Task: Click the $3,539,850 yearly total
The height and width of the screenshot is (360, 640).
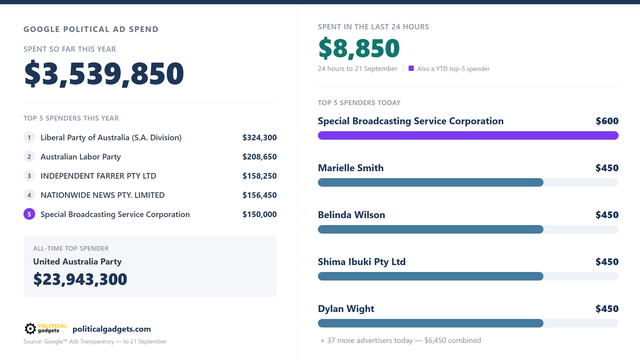Action: click(104, 74)
